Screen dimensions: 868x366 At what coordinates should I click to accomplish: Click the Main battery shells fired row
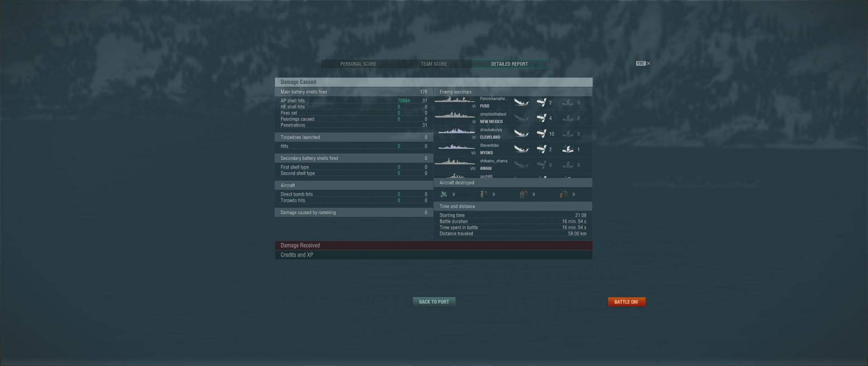(x=354, y=92)
